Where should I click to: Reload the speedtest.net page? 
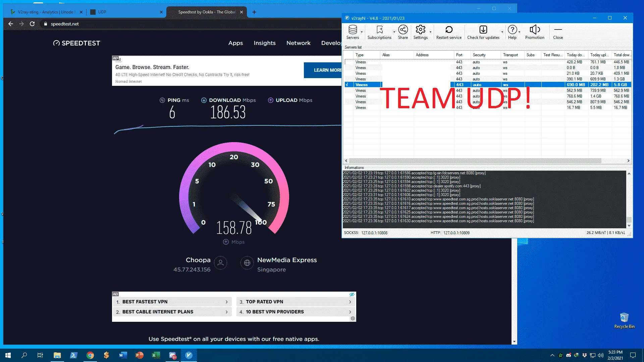tap(32, 24)
